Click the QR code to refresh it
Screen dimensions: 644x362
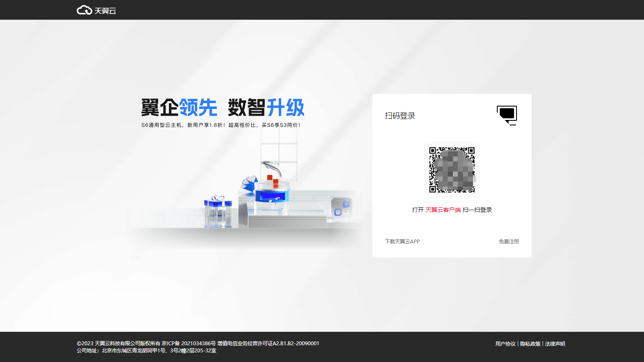coord(452,169)
